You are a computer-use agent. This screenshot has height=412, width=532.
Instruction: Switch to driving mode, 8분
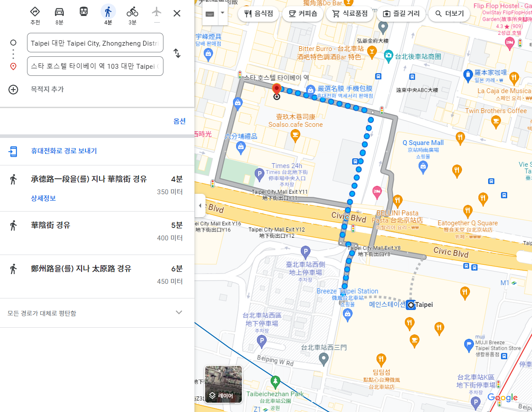[59, 12]
